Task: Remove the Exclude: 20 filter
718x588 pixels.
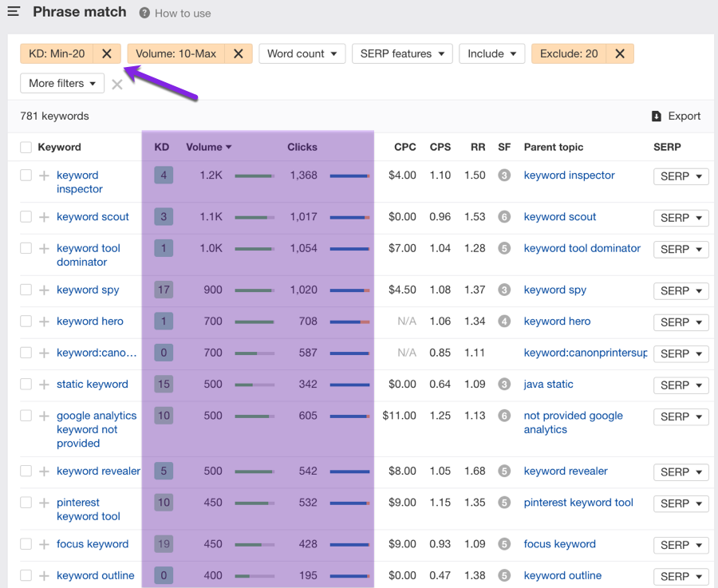Action: 620,53
